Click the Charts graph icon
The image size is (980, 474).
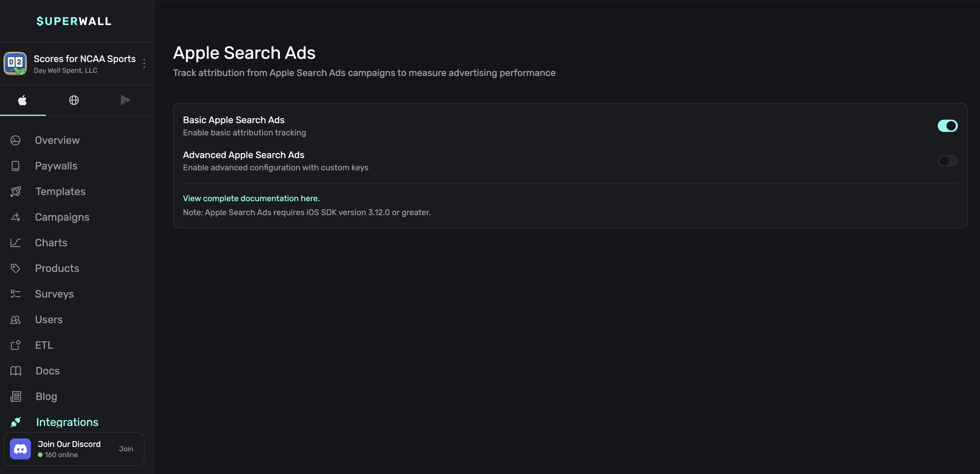point(15,243)
